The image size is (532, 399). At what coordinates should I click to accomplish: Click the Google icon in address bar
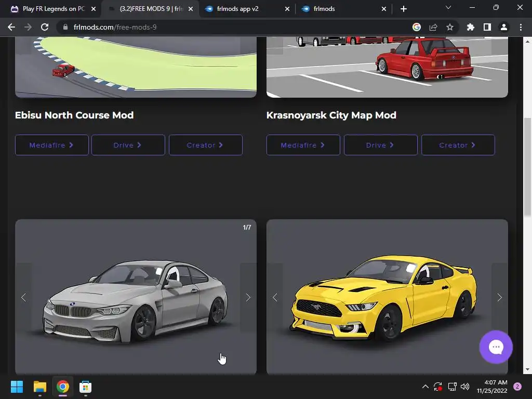pos(417,27)
